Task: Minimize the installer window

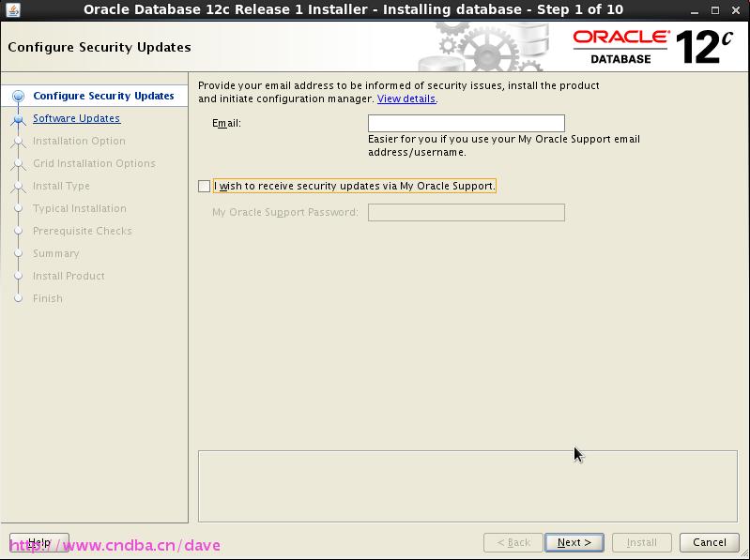Action: point(695,10)
